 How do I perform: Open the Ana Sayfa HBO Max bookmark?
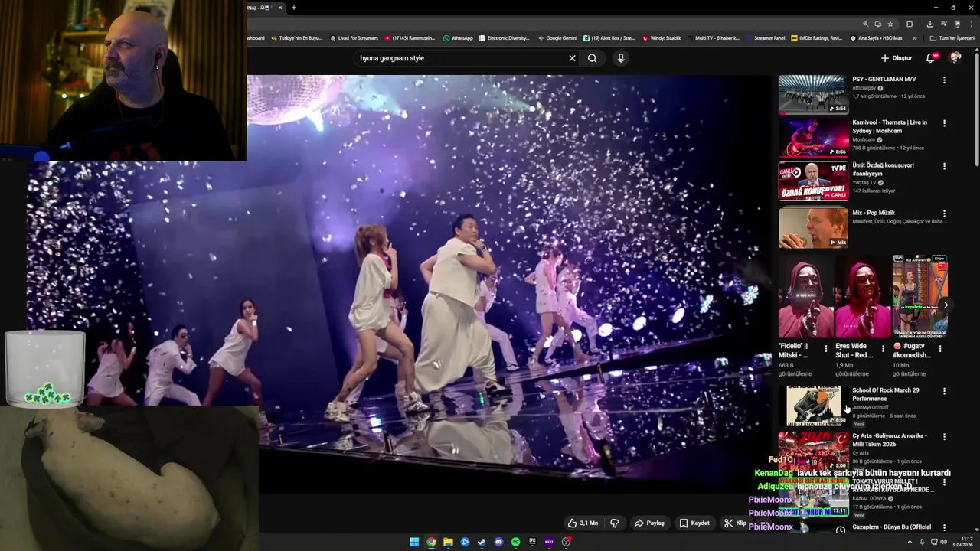[x=876, y=38]
